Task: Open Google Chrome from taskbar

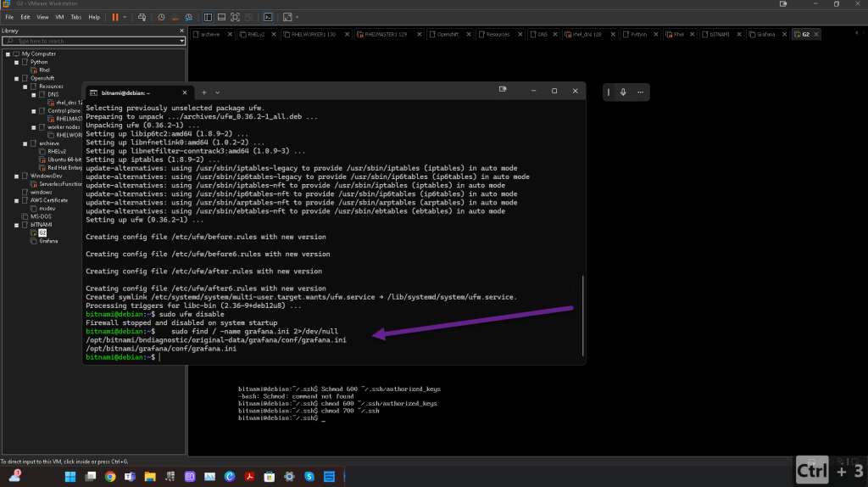Action: click(x=110, y=477)
